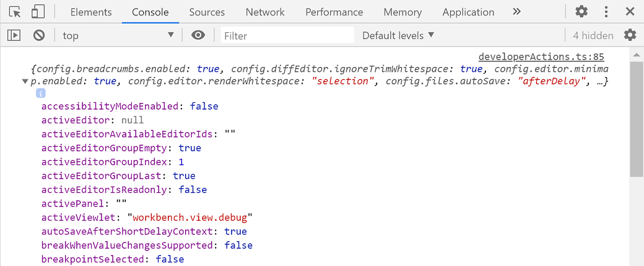Show the console sidebar
The width and height of the screenshot is (644, 266).
pyautogui.click(x=14, y=35)
